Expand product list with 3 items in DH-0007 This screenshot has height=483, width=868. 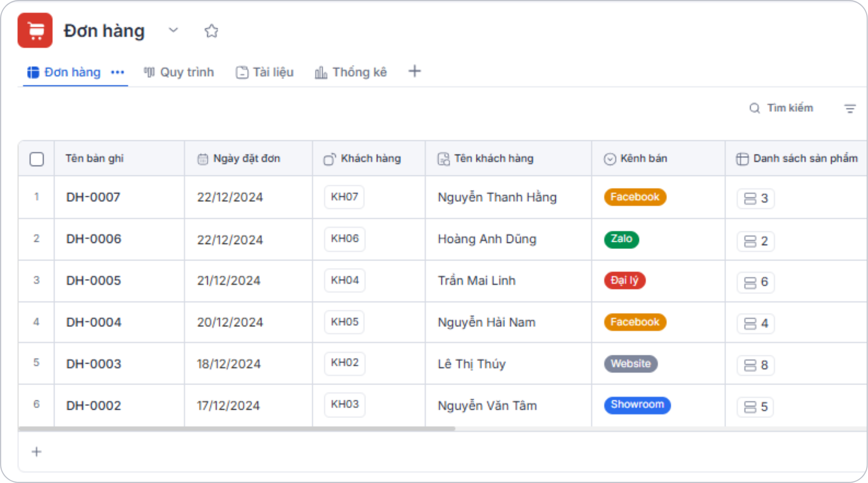point(756,198)
